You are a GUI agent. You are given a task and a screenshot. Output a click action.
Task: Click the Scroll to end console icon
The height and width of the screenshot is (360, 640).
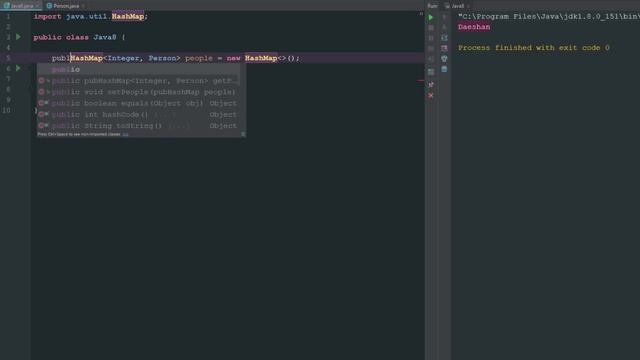(x=444, y=49)
